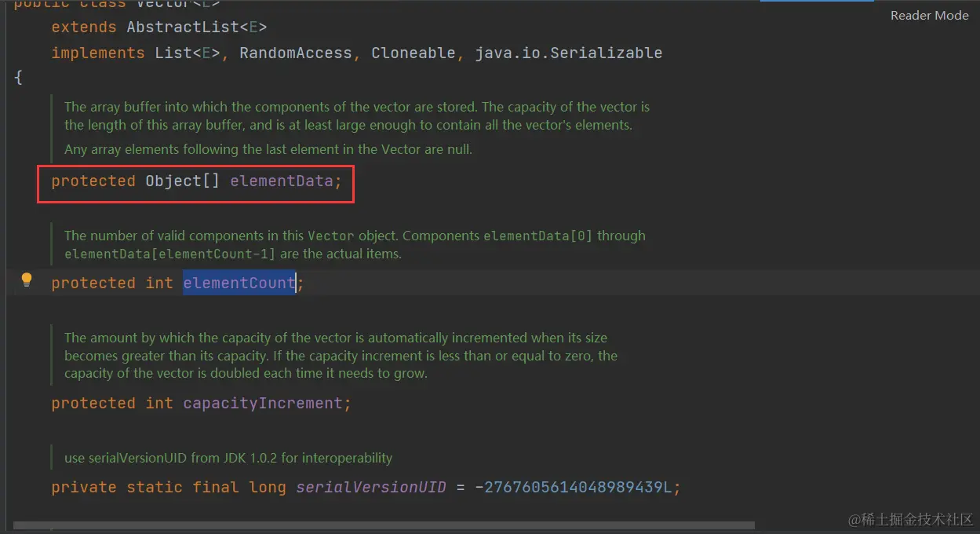
Task: Click the horizontal scrollbar at bottom
Action: [x=384, y=525]
